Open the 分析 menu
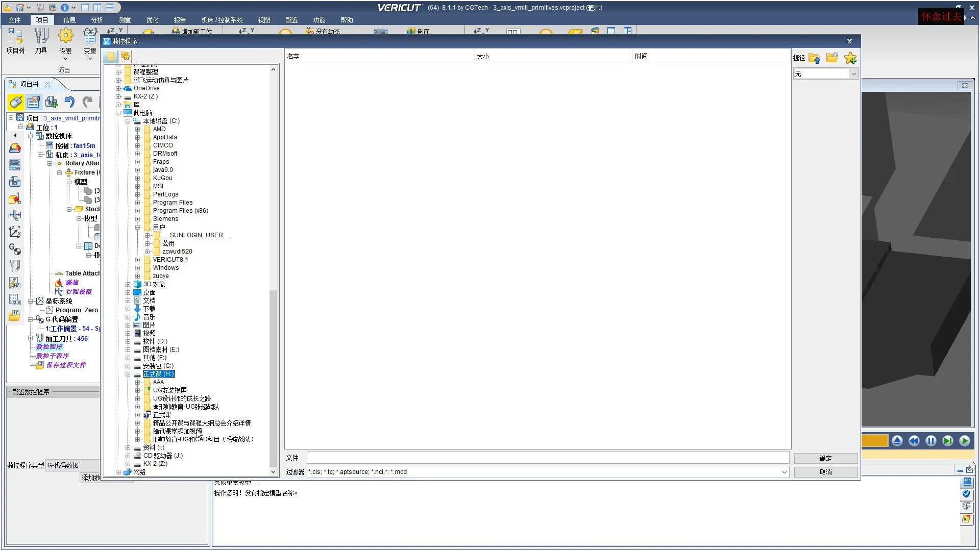Image resolution: width=980 pixels, height=551 pixels. point(97,20)
